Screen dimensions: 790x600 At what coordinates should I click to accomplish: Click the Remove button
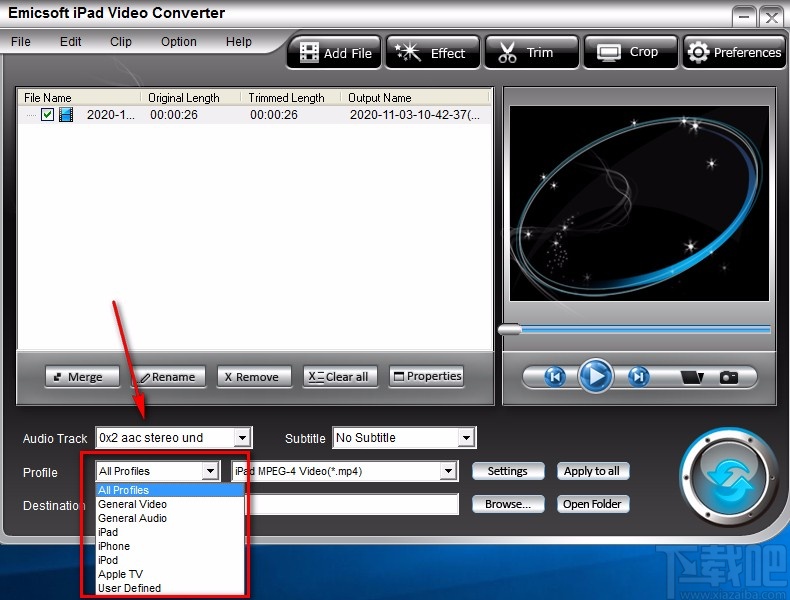[254, 377]
